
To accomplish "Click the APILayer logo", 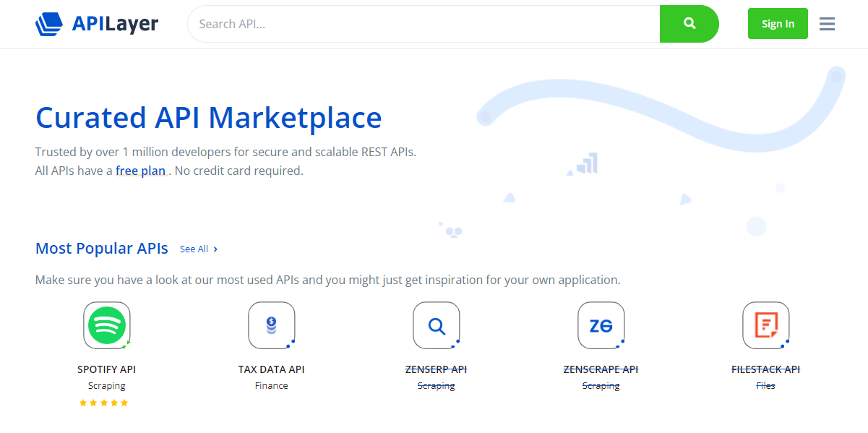I will [x=96, y=24].
